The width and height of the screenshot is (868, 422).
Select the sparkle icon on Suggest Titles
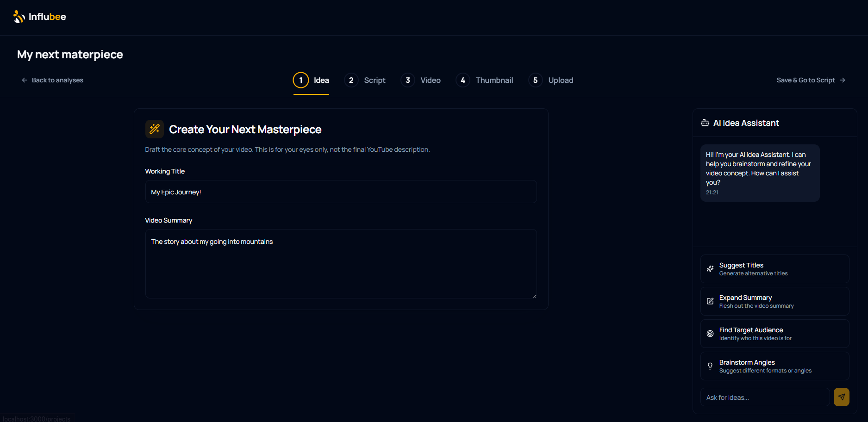(710, 269)
